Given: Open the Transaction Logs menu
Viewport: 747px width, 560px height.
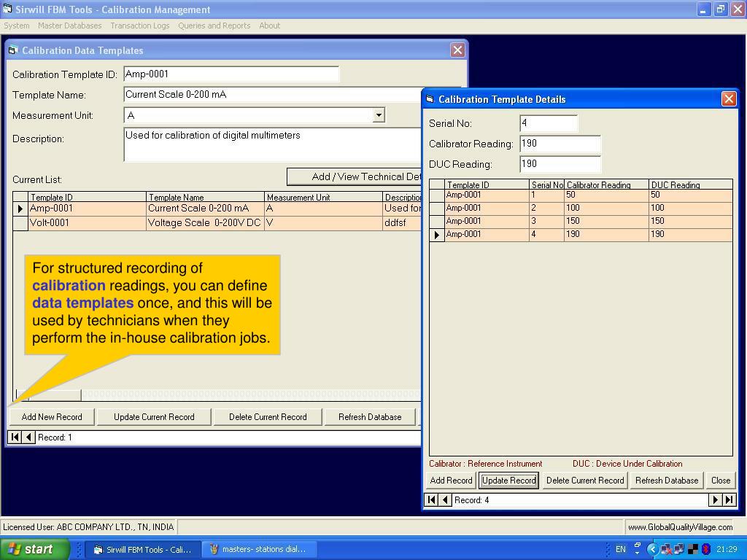Looking at the screenshot, I should pos(140,26).
